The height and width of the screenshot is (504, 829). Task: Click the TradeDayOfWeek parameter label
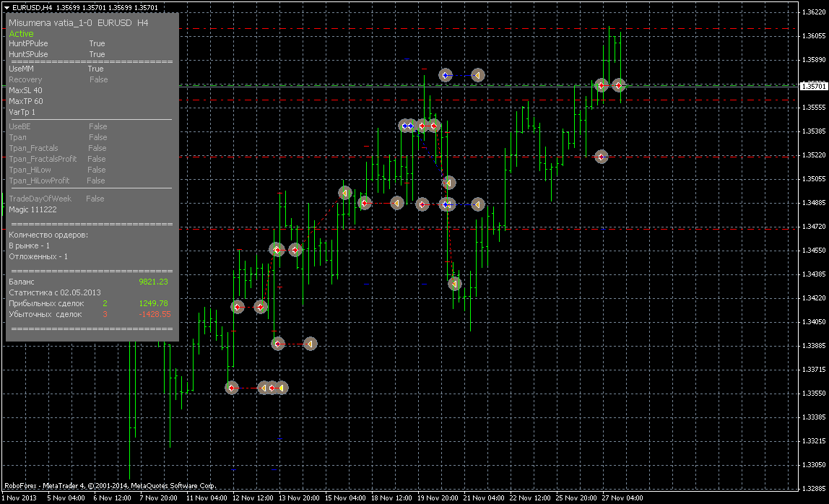pos(40,199)
